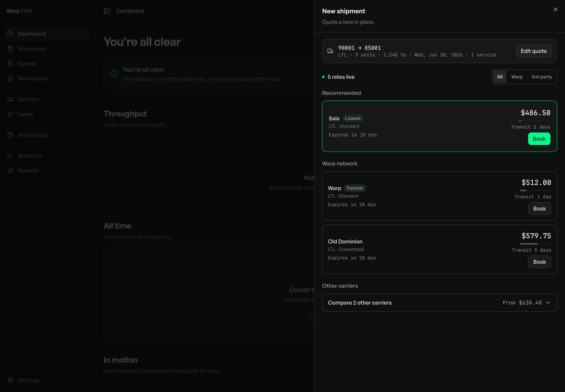Expand Compare 2 other carriers

[439, 303]
